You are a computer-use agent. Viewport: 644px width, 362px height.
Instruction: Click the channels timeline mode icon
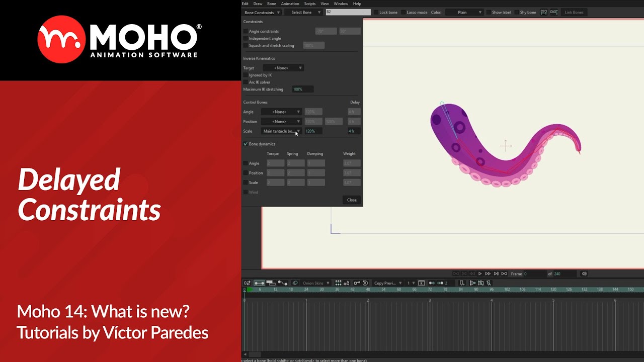[x=259, y=283]
